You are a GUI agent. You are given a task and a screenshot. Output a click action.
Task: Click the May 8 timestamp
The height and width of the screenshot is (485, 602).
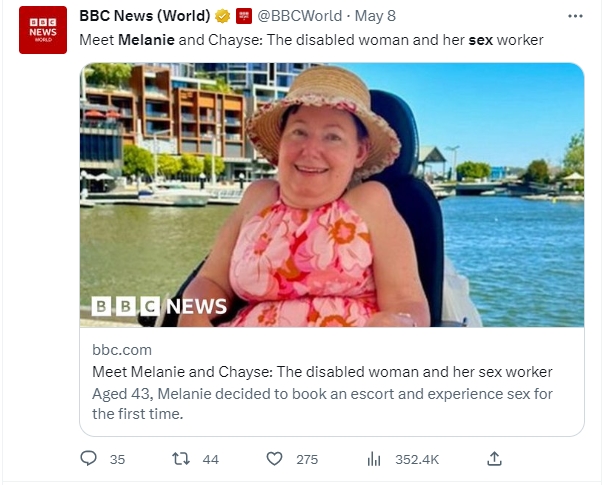pyautogui.click(x=376, y=17)
